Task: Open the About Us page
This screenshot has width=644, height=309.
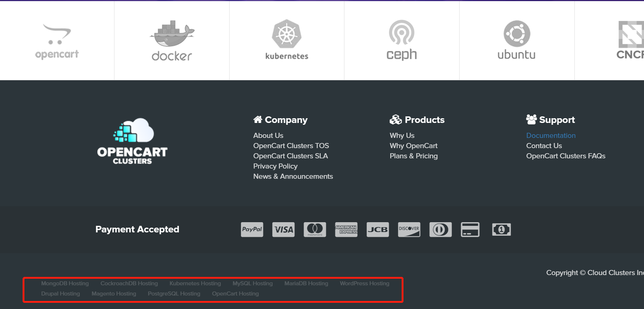Action: (x=268, y=135)
